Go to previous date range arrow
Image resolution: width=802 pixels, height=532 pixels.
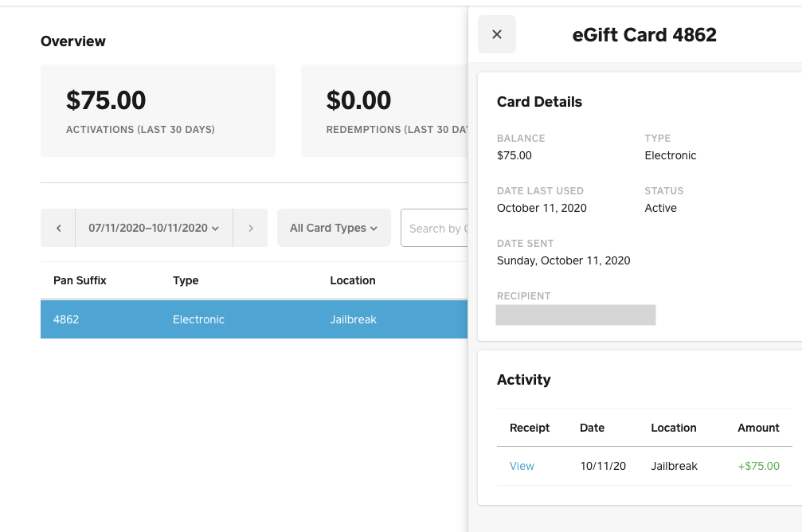click(58, 228)
